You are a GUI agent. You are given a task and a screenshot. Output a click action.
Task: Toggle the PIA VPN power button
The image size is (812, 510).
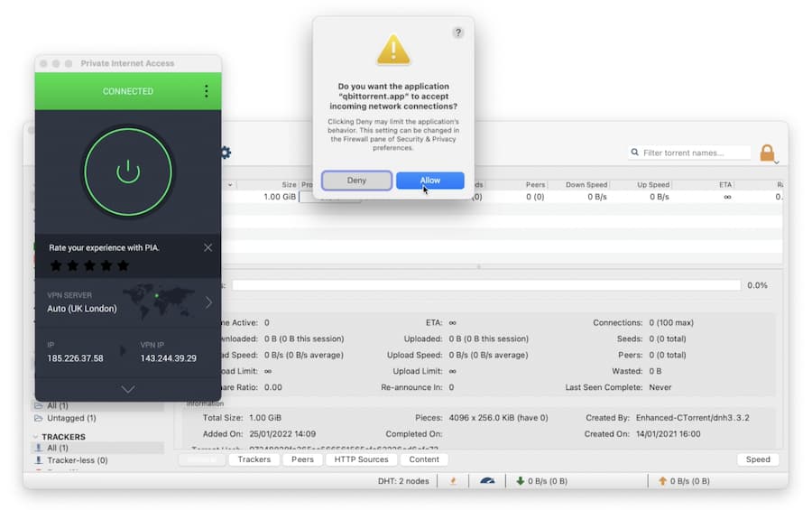pyautogui.click(x=128, y=172)
